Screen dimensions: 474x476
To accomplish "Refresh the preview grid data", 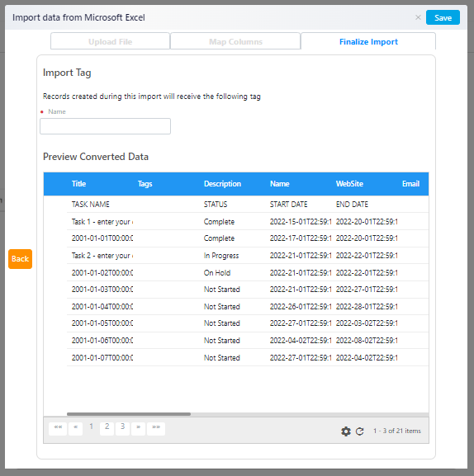I will (x=360, y=431).
